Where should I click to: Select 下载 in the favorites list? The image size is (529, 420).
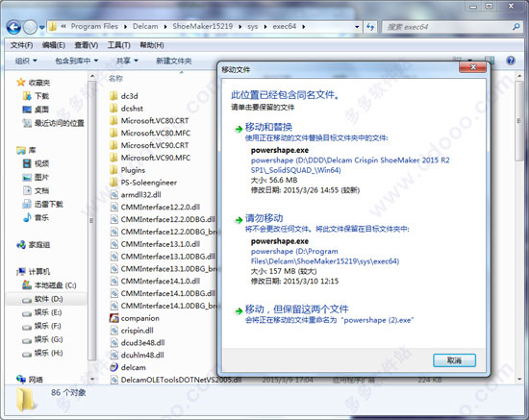click(x=36, y=96)
